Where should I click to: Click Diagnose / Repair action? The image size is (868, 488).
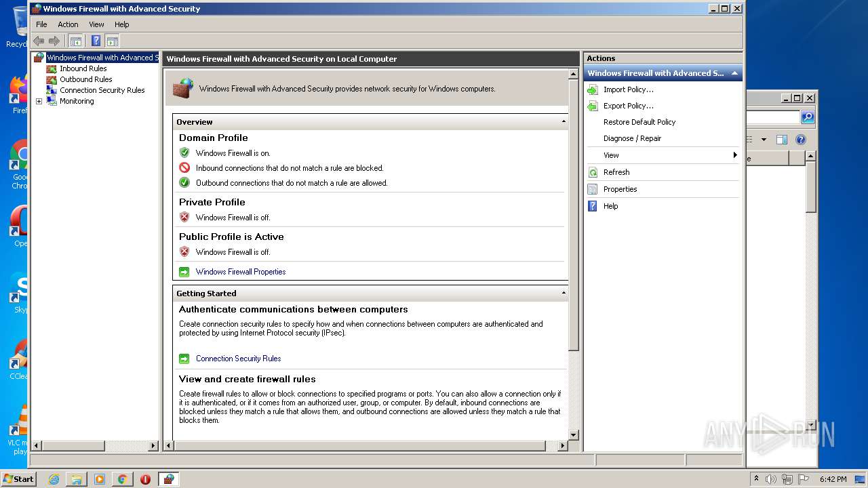[632, 138]
